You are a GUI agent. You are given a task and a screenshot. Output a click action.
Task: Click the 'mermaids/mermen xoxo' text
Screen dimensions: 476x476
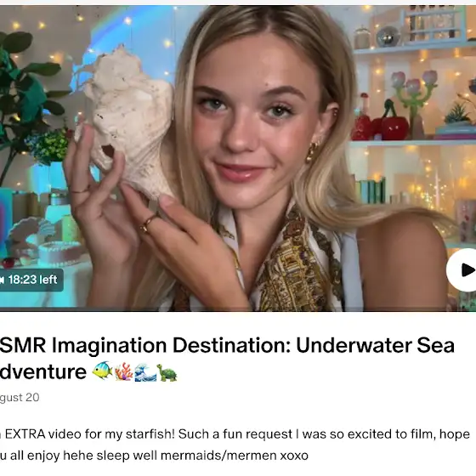[x=234, y=456]
